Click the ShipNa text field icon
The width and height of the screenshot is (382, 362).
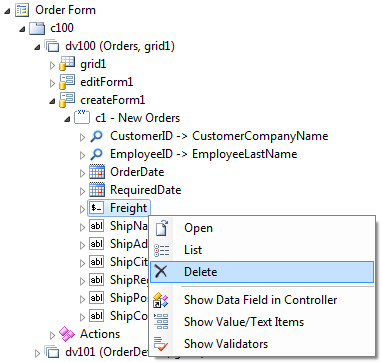[x=97, y=226]
